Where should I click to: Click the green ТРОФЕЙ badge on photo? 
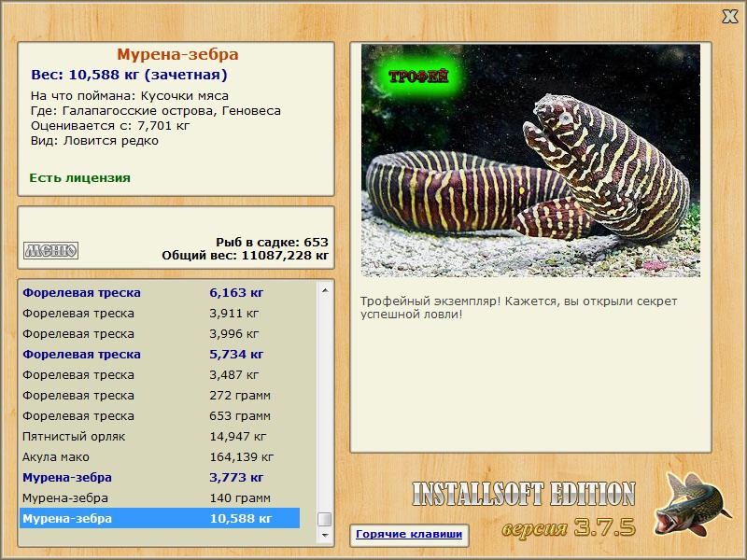point(418,77)
